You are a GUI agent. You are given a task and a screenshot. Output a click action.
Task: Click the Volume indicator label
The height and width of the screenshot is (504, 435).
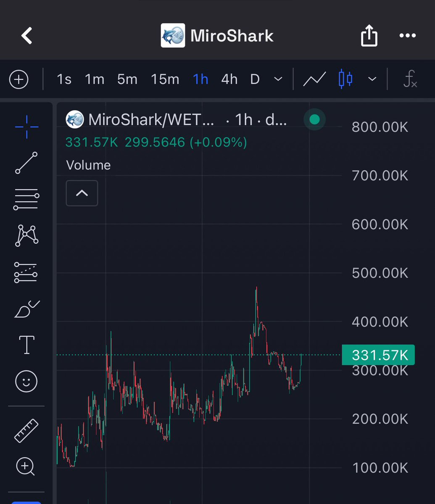point(88,165)
